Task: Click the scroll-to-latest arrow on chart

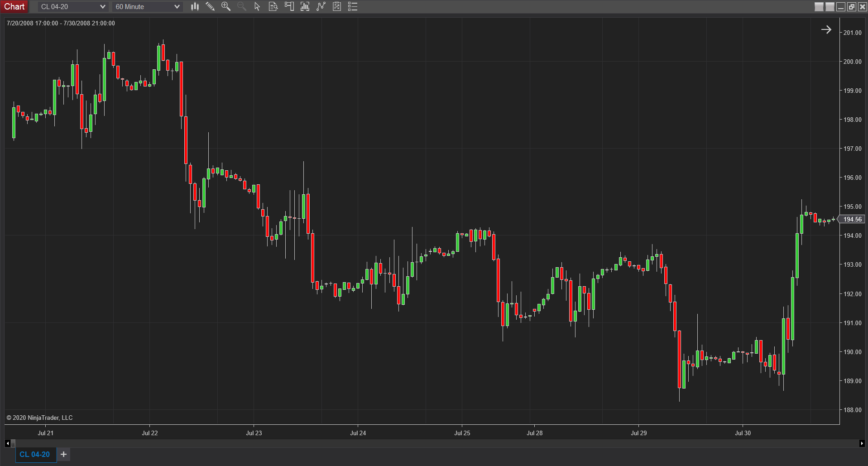Action: (x=826, y=29)
